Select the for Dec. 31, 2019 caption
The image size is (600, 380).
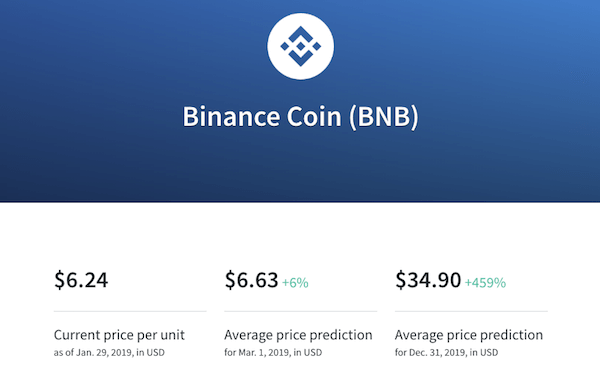[447, 352]
